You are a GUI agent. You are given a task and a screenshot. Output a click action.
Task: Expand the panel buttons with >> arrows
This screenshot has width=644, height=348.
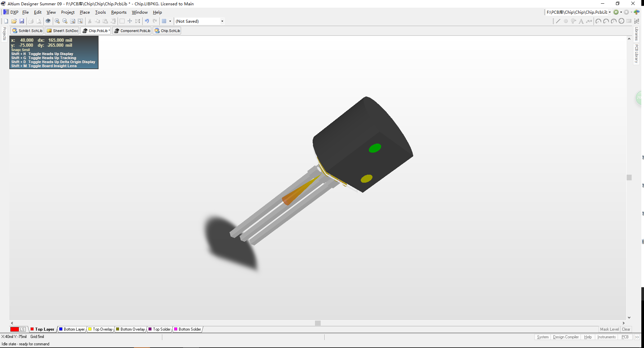point(637,337)
